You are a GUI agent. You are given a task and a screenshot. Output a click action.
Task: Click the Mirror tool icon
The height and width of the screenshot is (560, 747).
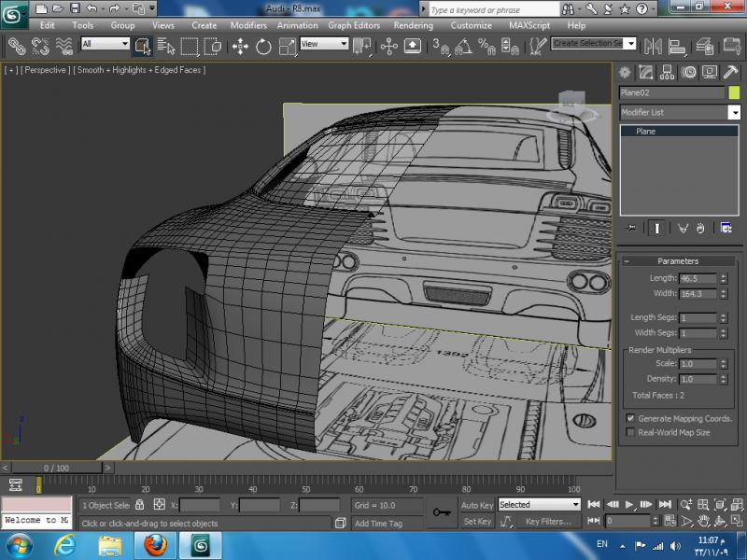pyautogui.click(x=653, y=46)
